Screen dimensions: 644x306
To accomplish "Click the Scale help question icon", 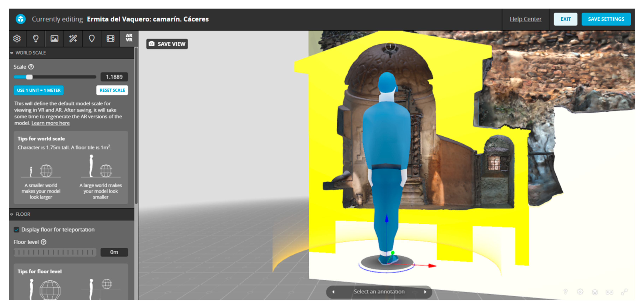I will point(31,67).
